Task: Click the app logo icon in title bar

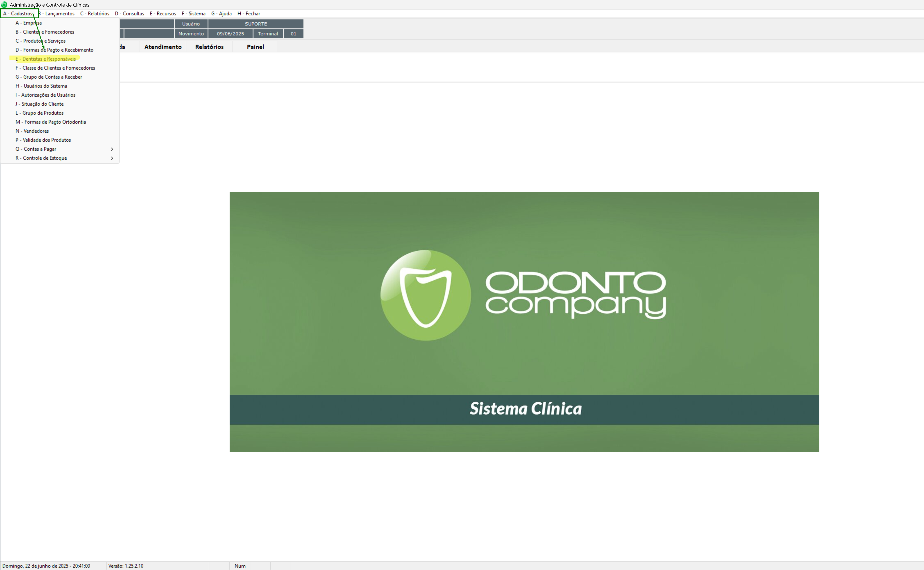Action: point(4,5)
